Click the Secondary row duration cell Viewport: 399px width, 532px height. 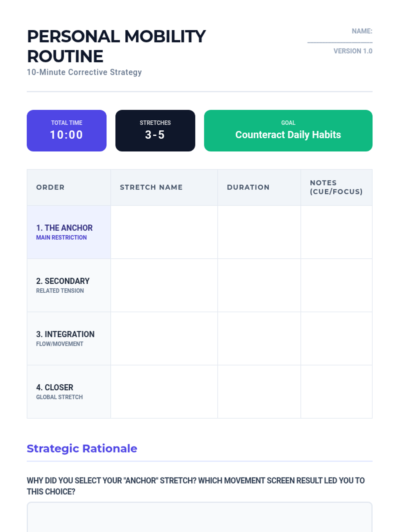(x=259, y=285)
